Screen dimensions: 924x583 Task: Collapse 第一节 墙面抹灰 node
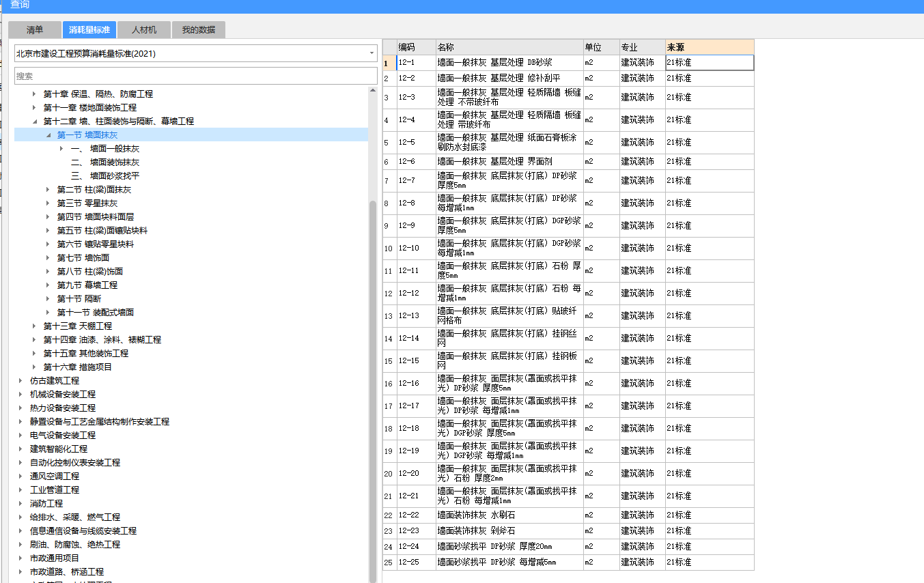(48, 135)
